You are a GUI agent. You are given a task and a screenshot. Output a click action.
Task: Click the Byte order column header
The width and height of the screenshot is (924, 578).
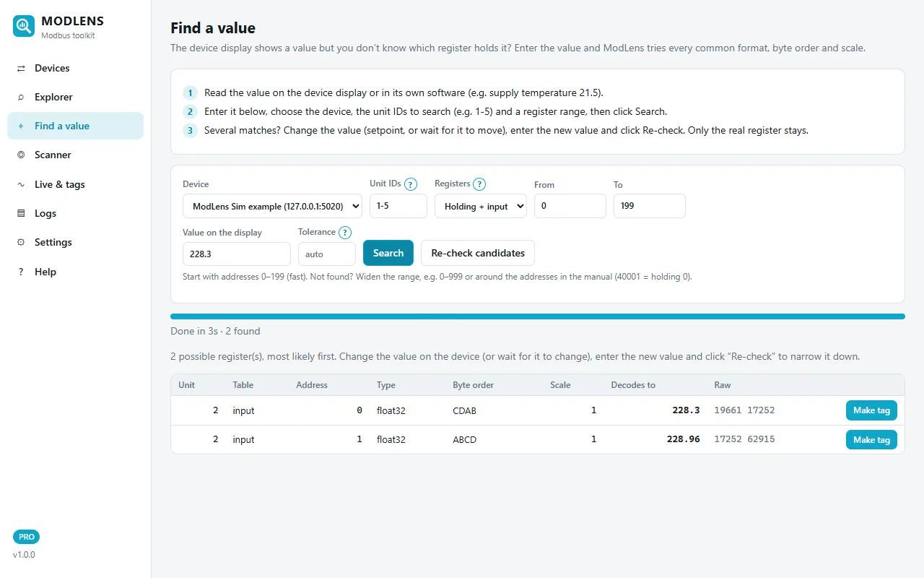pos(473,385)
